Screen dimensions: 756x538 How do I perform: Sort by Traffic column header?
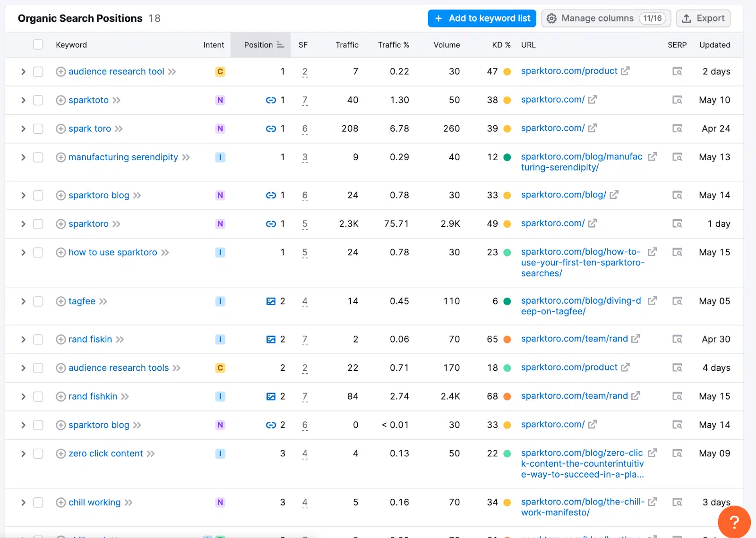[347, 45]
